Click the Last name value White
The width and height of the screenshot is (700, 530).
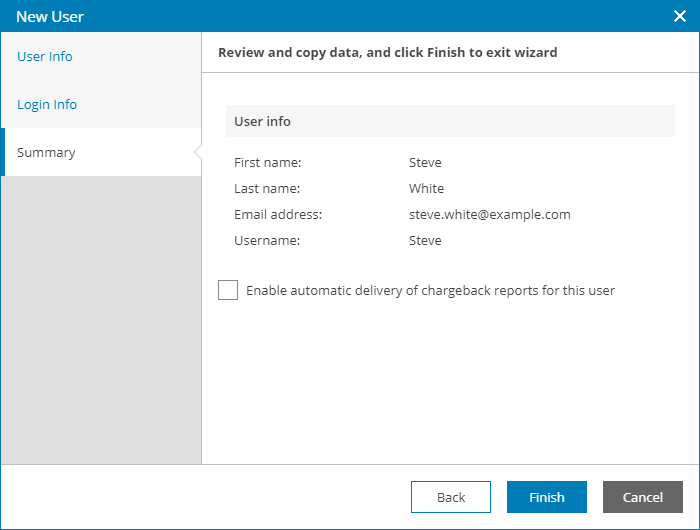pyautogui.click(x=426, y=188)
